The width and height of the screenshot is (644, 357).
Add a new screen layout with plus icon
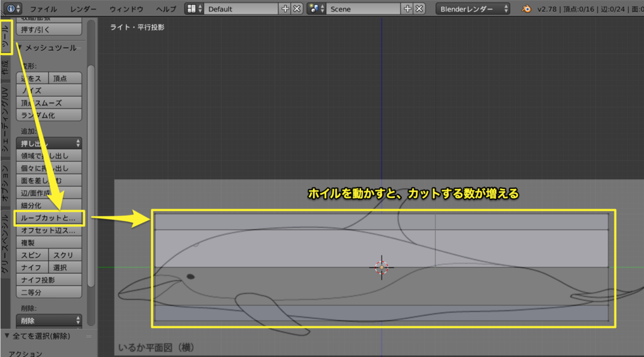[286, 9]
